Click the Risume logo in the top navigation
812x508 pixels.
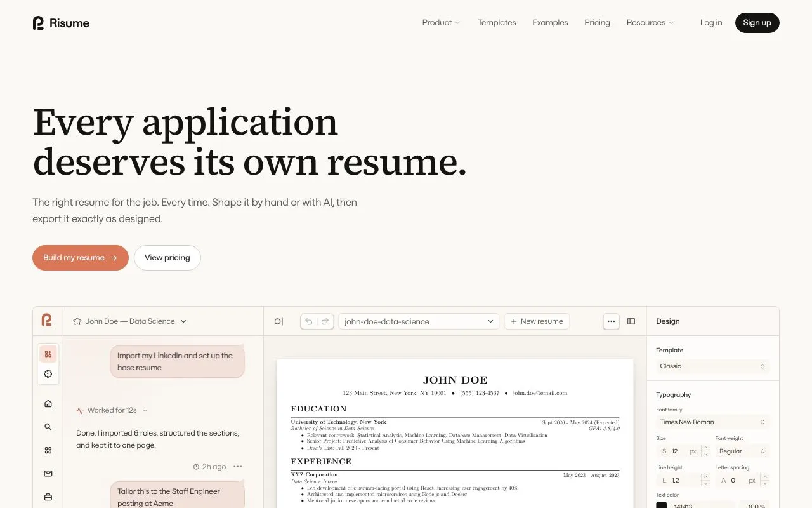tap(61, 23)
